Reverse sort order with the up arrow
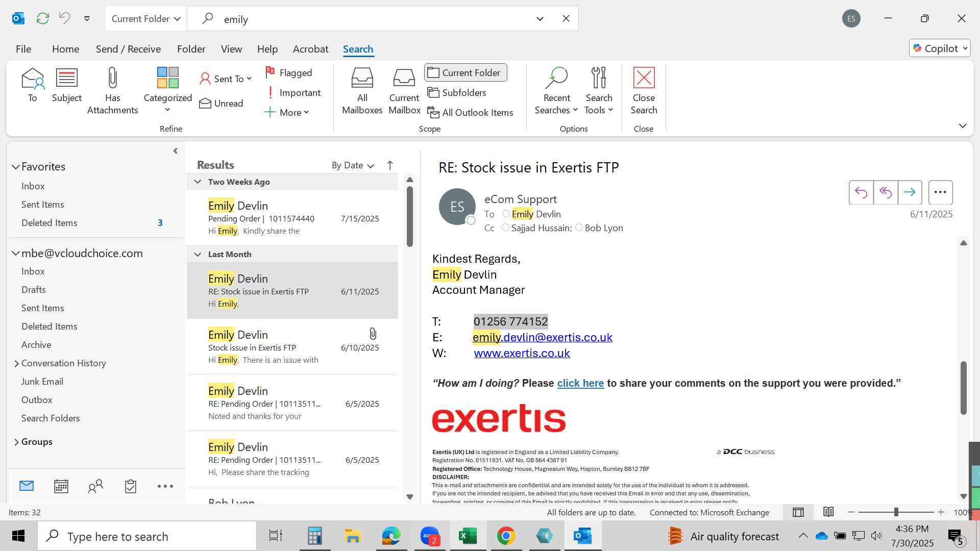 (390, 165)
